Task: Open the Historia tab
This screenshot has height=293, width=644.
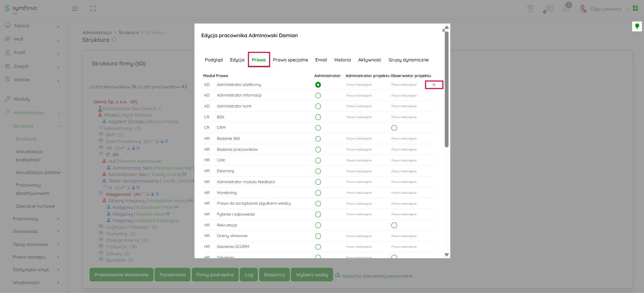Action: click(342, 60)
